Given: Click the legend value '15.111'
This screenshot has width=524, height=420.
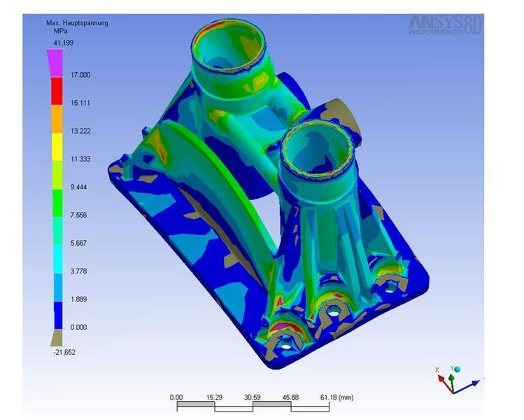Looking at the screenshot, I should pyautogui.click(x=80, y=103).
